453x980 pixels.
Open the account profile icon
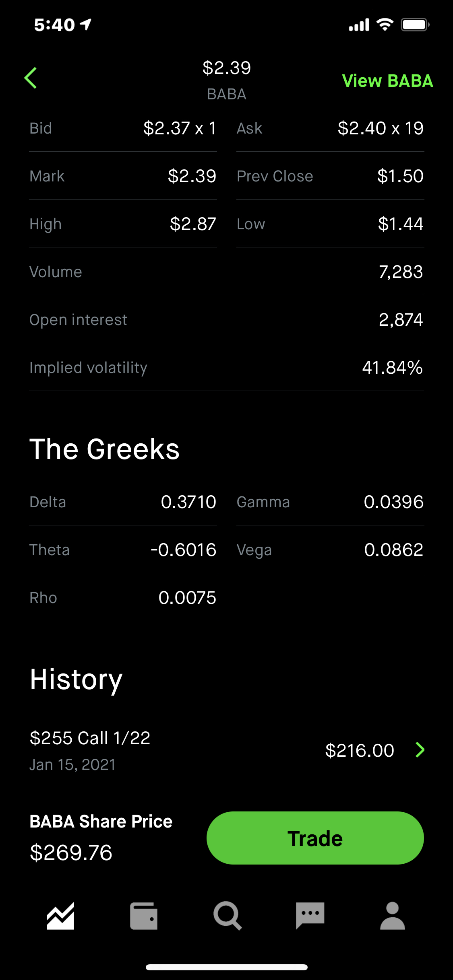coord(393,916)
